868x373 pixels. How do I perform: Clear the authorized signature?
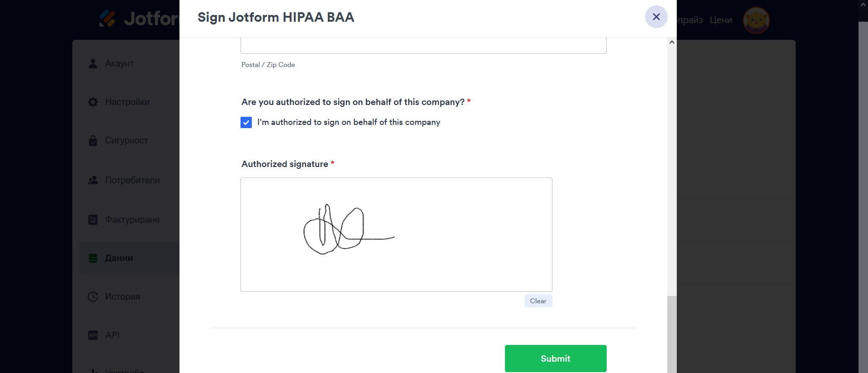pos(538,301)
